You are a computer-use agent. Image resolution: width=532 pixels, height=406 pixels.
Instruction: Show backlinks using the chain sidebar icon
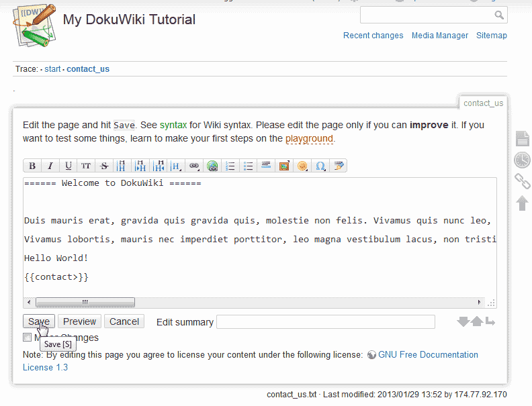(522, 181)
